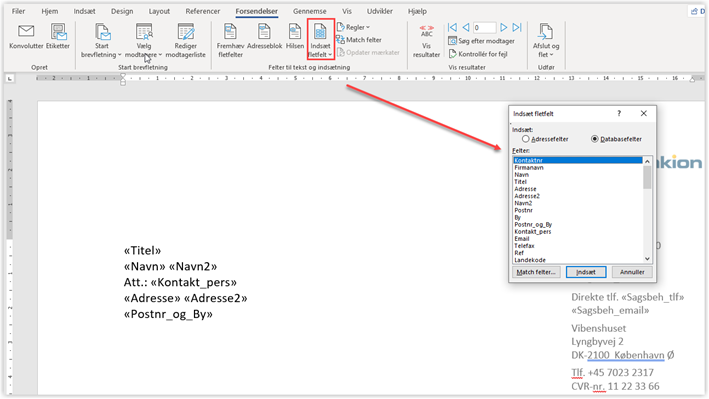Select Adresse2 in the field list

pyautogui.click(x=577, y=196)
